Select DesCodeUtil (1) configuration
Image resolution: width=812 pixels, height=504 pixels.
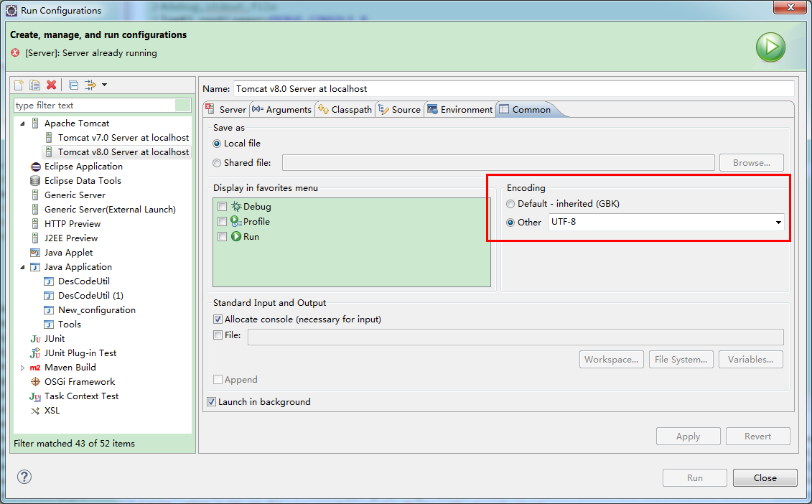(x=90, y=296)
